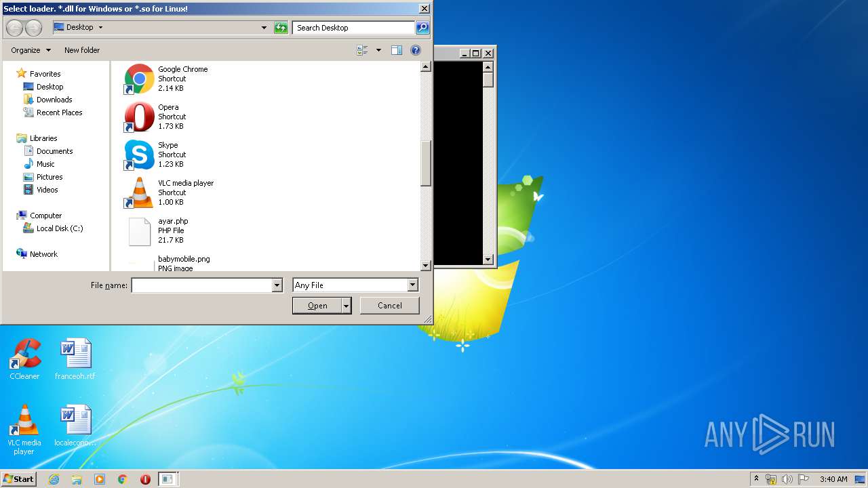Click the console window scroll-down arrow

coord(488,260)
